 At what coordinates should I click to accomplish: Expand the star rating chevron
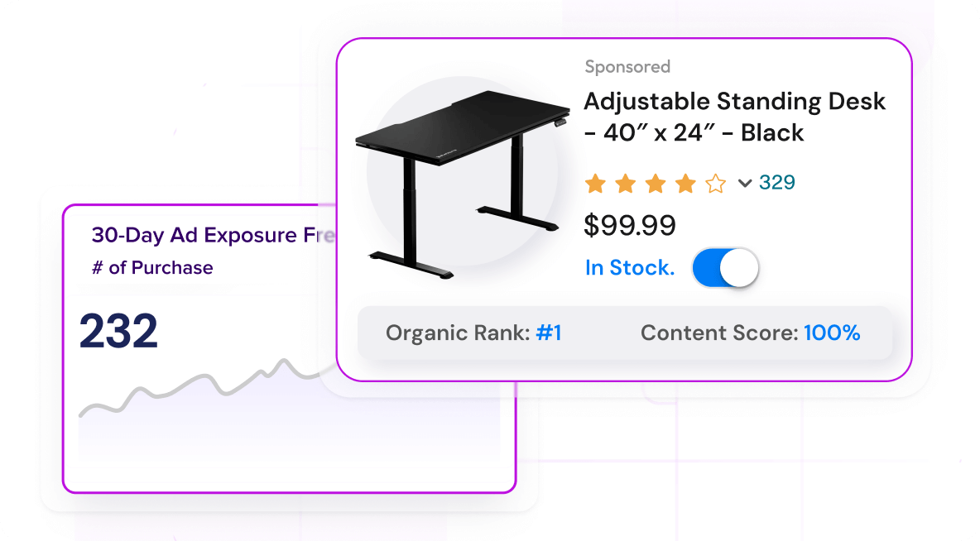tap(744, 183)
